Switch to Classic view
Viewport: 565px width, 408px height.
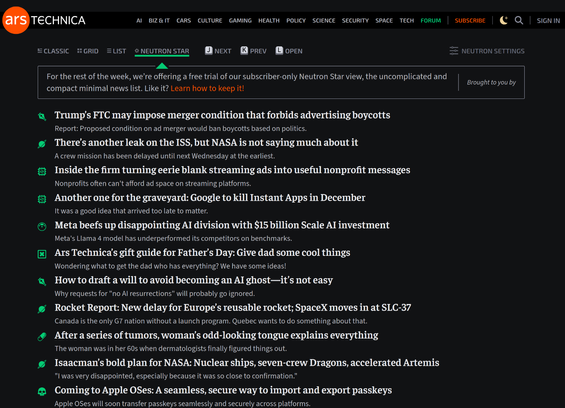(53, 51)
